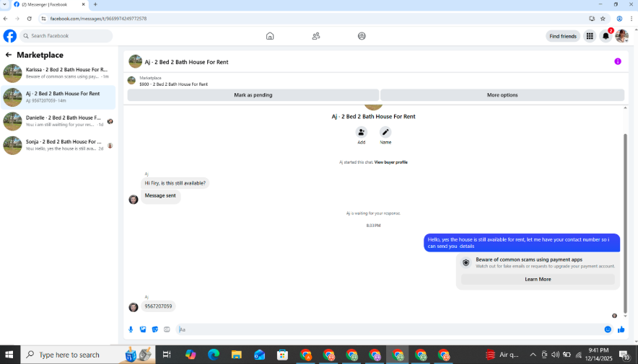Click the Chrome profile icon
Screen dimensions: 638x364
pos(619,19)
